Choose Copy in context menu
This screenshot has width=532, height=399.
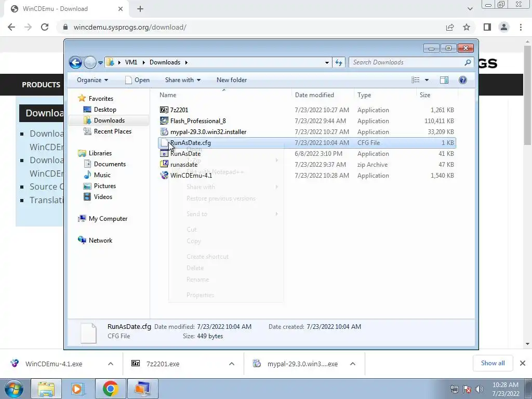click(227, 241)
